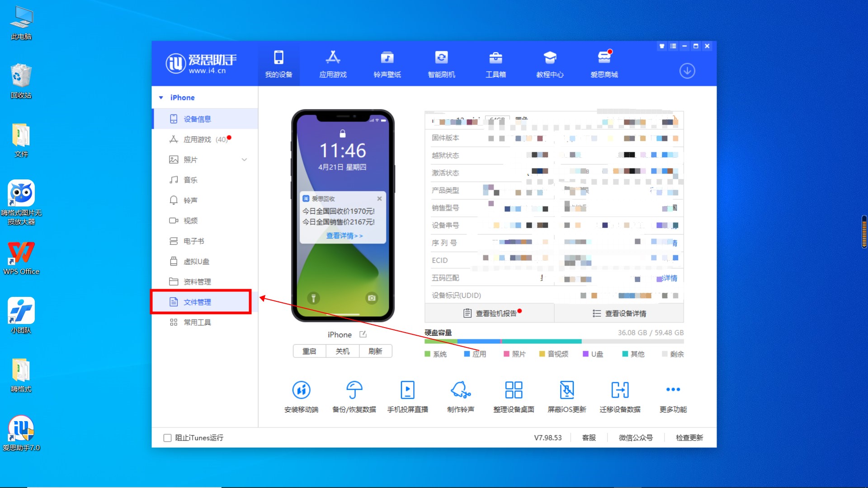Click edit icon next to iPhone name

point(363,334)
